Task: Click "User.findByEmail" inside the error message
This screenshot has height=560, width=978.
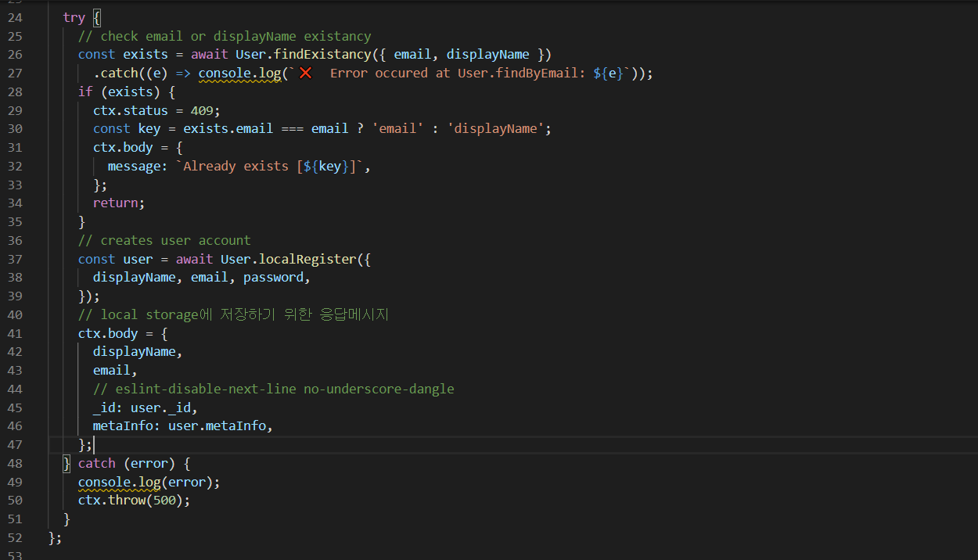Action: (x=517, y=73)
